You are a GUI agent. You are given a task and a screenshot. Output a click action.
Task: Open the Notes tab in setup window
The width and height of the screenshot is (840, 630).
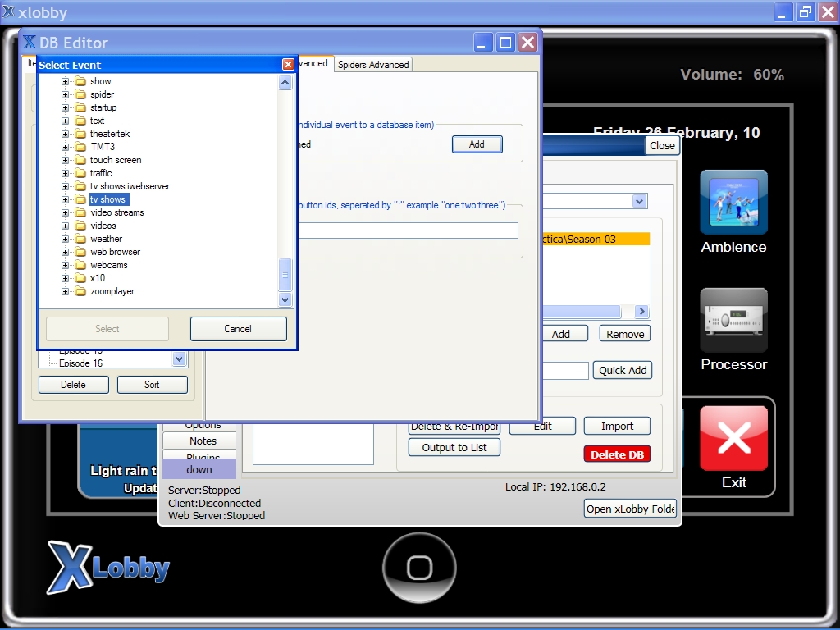click(x=203, y=441)
